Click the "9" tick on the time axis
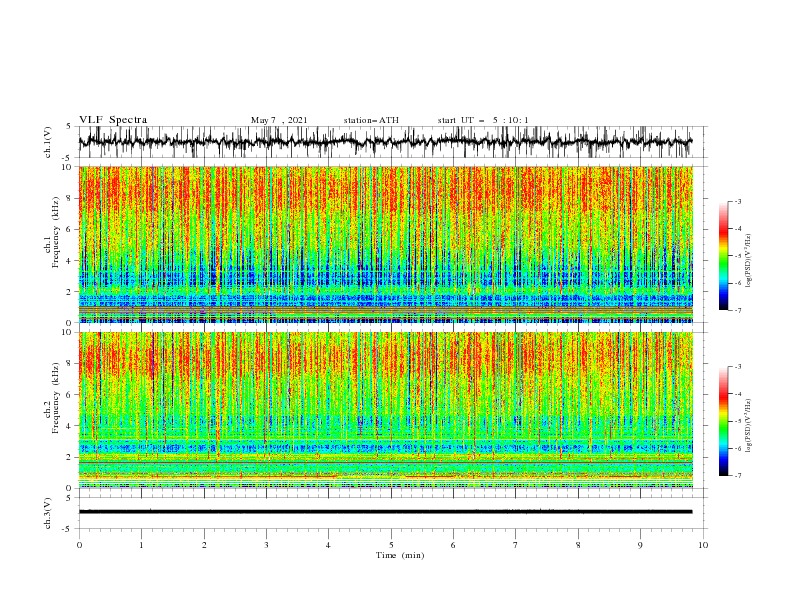 [640, 545]
